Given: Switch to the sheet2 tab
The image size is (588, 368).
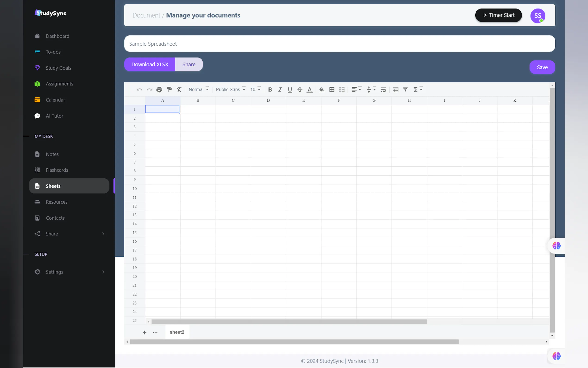Looking at the screenshot, I should point(177,332).
